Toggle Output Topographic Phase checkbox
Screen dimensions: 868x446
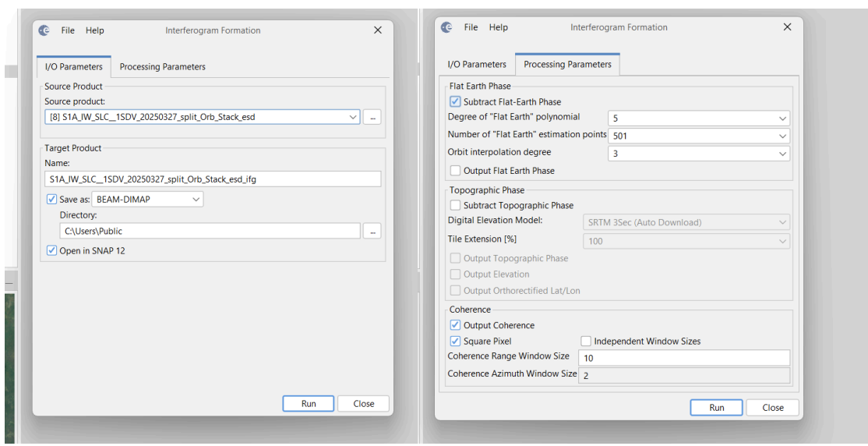tap(455, 258)
